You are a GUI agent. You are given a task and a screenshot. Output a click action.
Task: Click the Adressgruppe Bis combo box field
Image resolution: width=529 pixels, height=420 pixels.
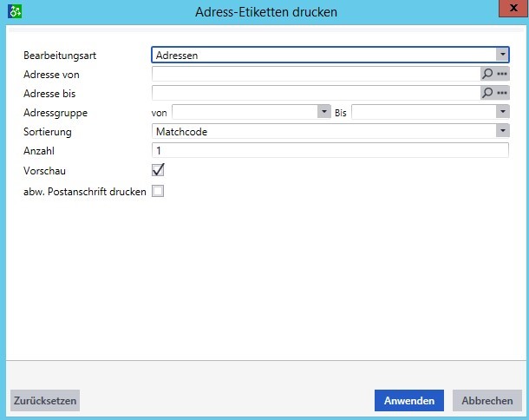tap(422, 112)
